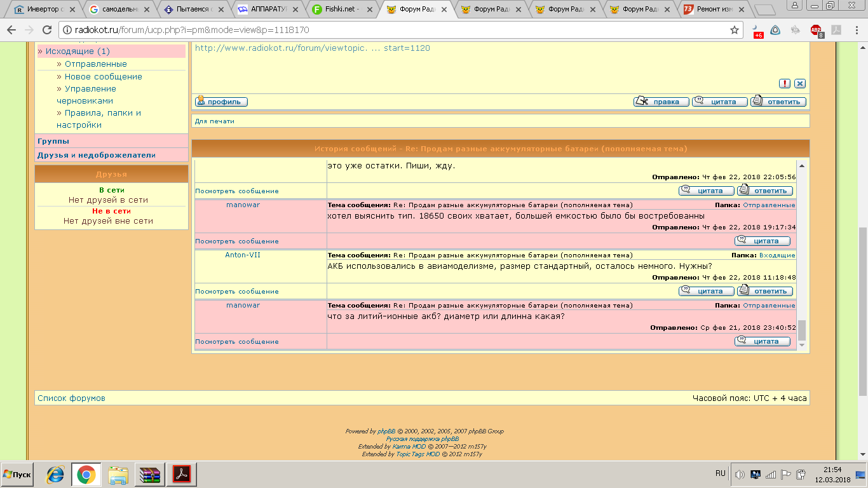
Task: Click the moon extension icon with +6 badge
Action: click(x=756, y=30)
